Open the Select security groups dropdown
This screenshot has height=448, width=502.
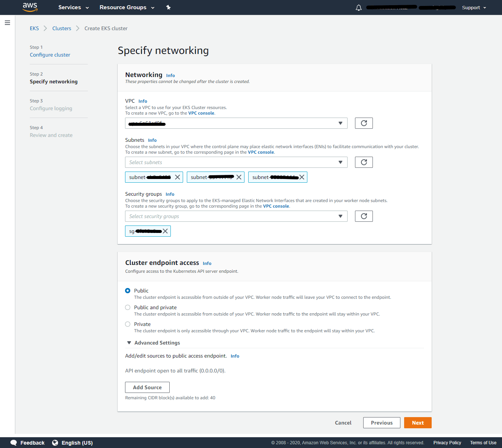coord(236,216)
